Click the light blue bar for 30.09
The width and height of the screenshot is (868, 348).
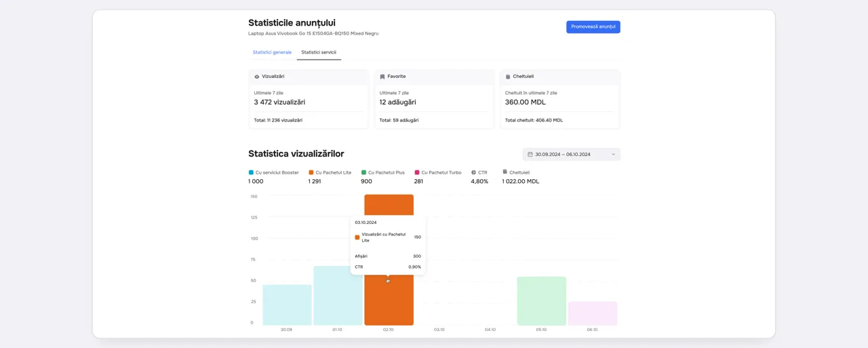(x=287, y=305)
